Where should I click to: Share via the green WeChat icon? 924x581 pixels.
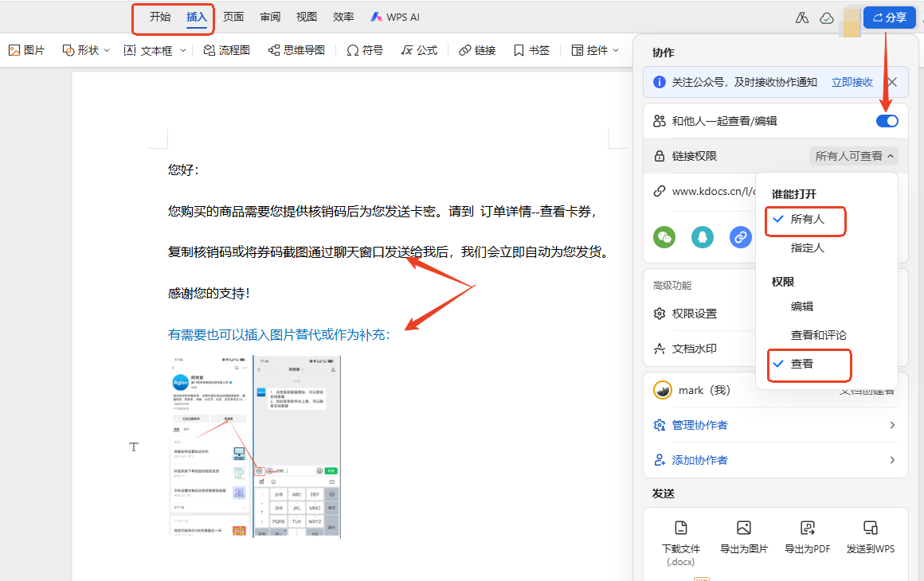pos(664,237)
